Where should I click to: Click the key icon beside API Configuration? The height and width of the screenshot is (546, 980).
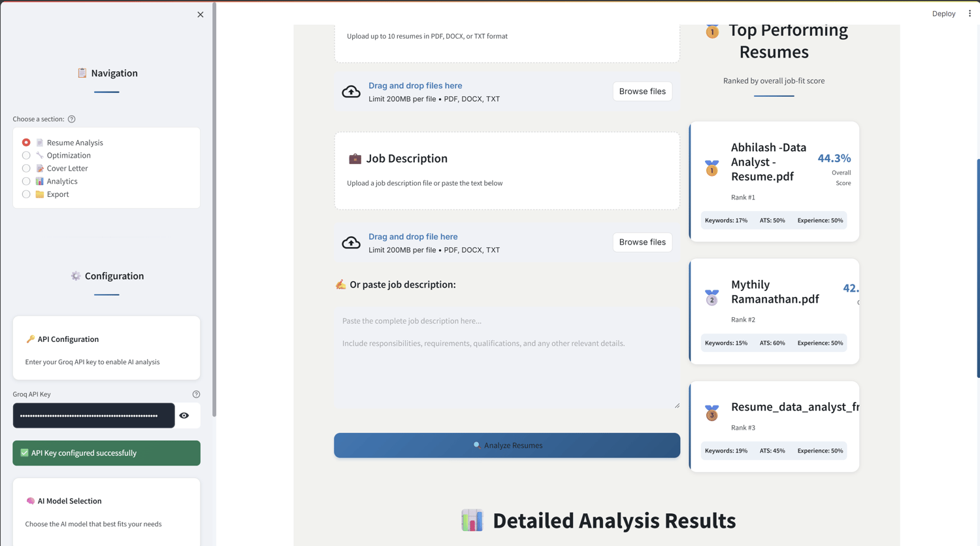coord(30,339)
